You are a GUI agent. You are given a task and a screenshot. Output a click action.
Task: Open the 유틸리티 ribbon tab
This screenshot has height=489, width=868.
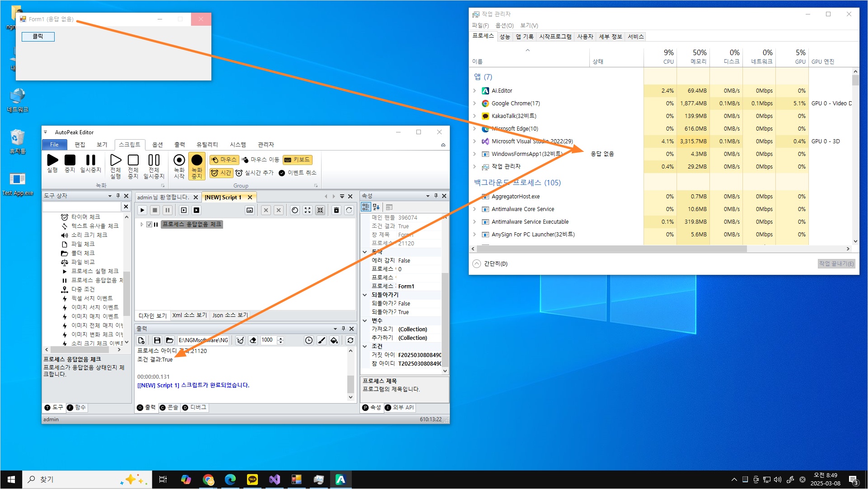point(207,145)
